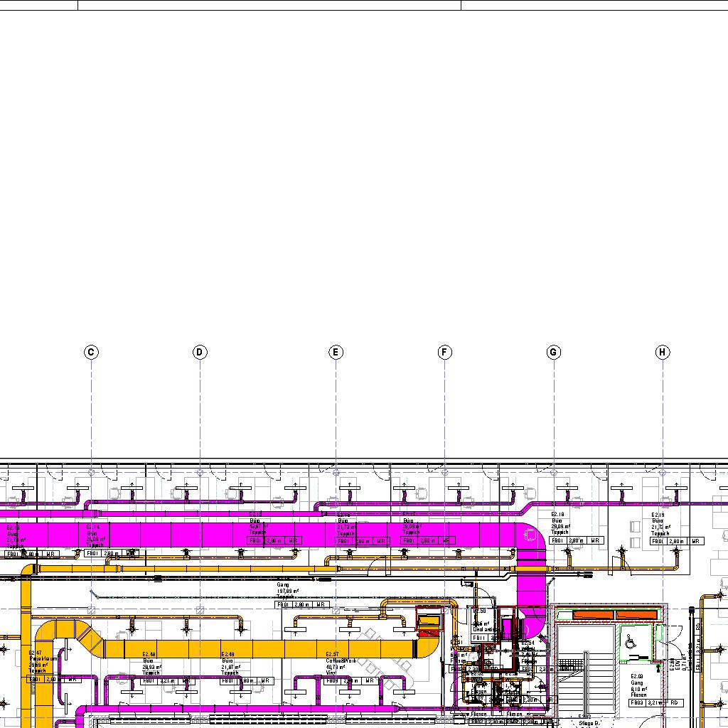Click room label E2.18 Büro

[560, 523]
